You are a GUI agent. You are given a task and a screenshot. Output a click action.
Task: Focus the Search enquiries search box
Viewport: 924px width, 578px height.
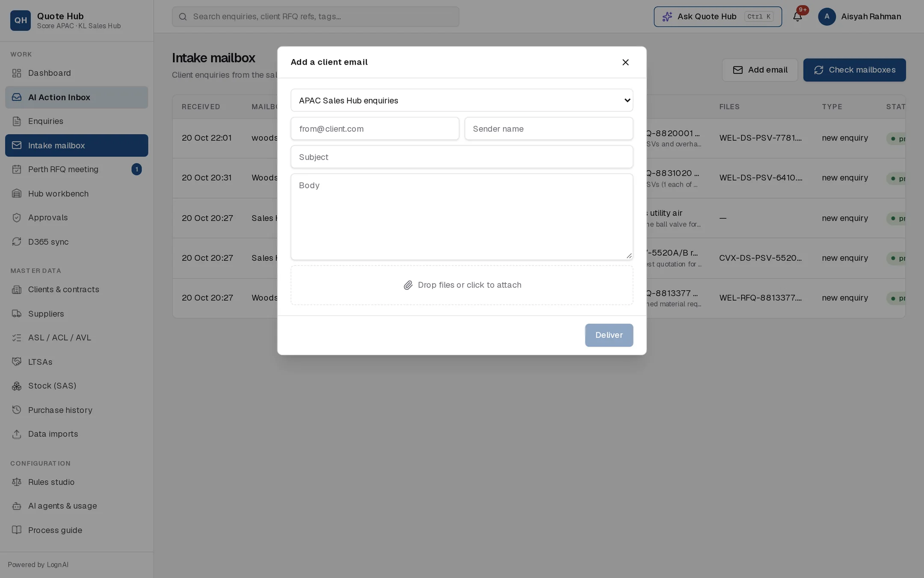click(316, 17)
